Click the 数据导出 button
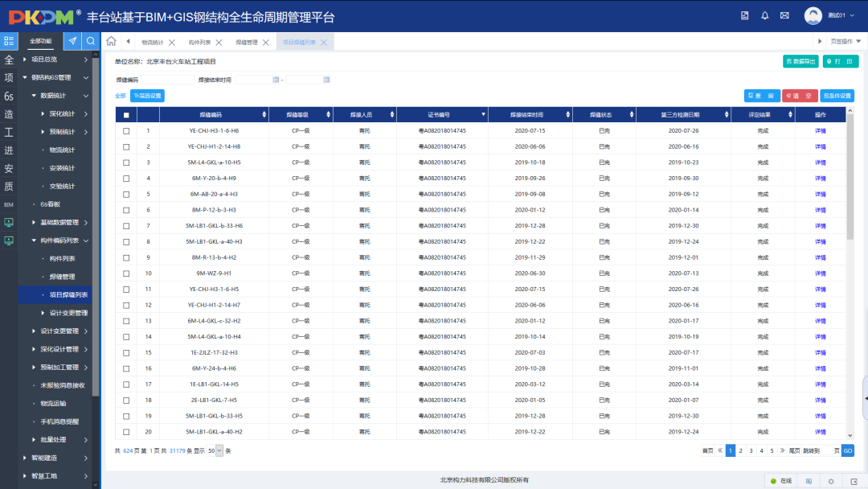The height and width of the screenshot is (489, 868). 800,61
